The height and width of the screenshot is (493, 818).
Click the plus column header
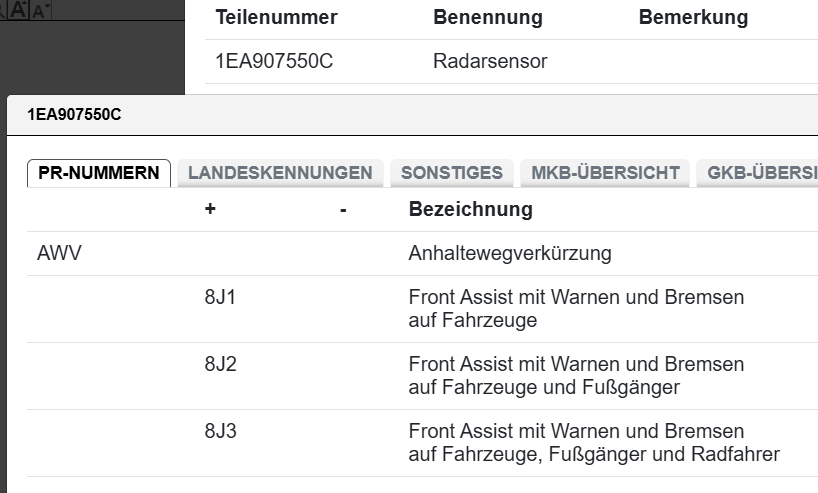point(210,210)
